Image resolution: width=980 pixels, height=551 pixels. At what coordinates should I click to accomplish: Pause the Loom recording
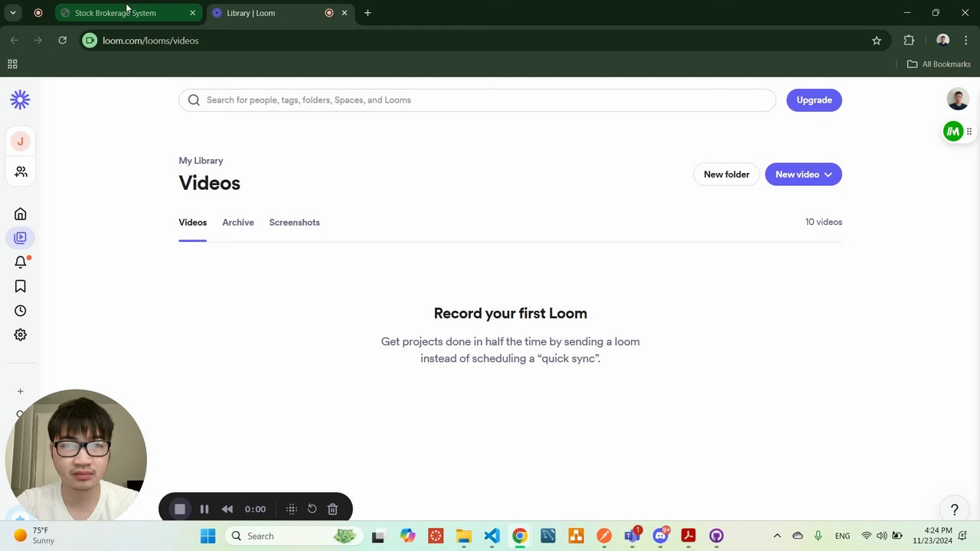coord(204,509)
